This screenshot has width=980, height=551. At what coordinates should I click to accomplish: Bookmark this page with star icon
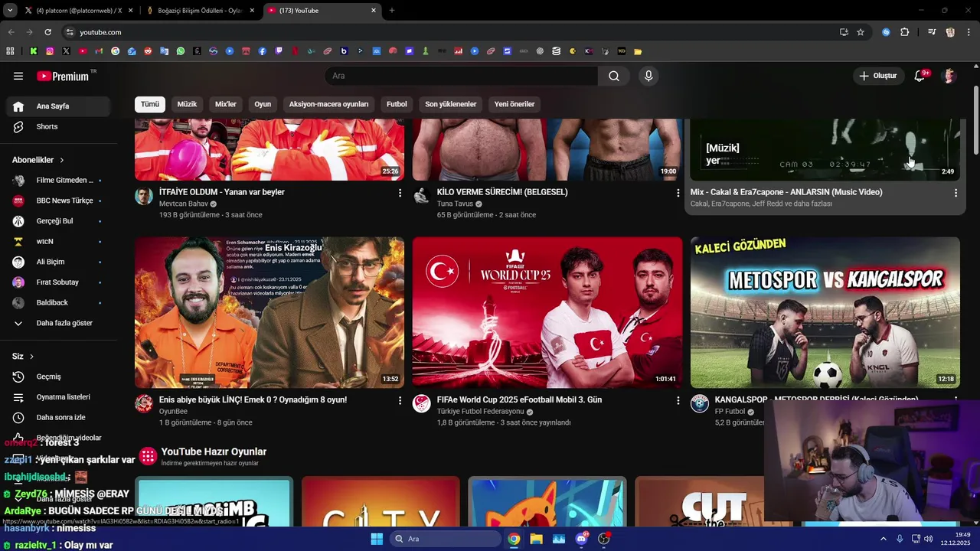[861, 32]
